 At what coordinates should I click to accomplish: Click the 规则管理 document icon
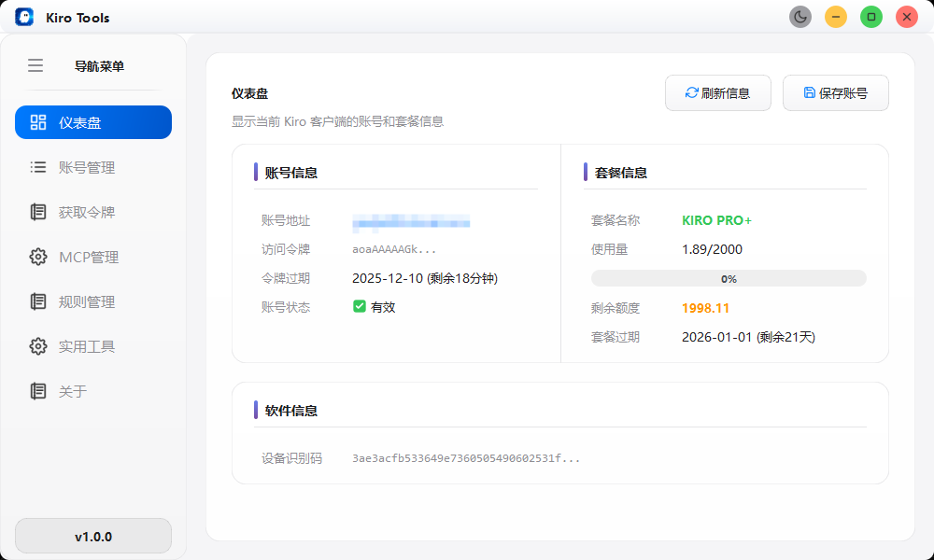coord(37,301)
